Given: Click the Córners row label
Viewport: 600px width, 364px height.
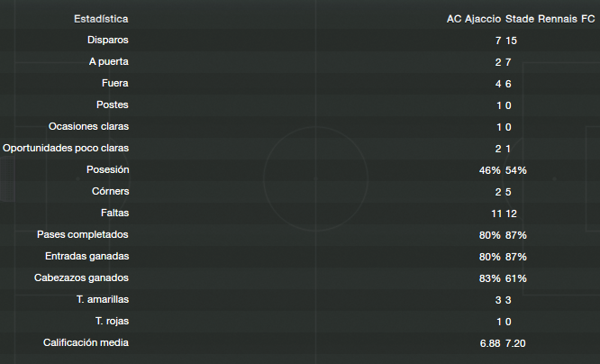Looking at the screenshot, I should tap(111, 191).
